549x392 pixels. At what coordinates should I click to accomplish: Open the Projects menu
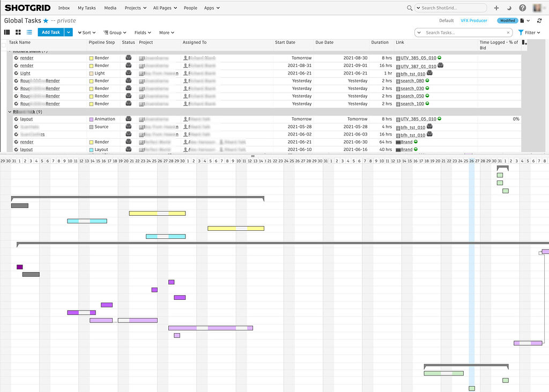135,7
